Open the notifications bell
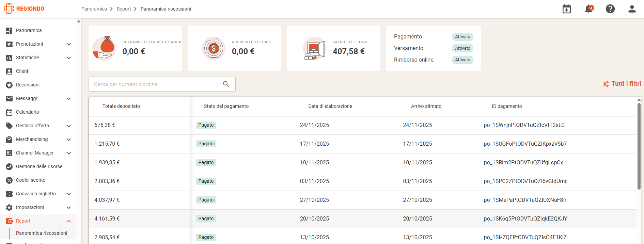644x244 pixels. pos(588,9)
